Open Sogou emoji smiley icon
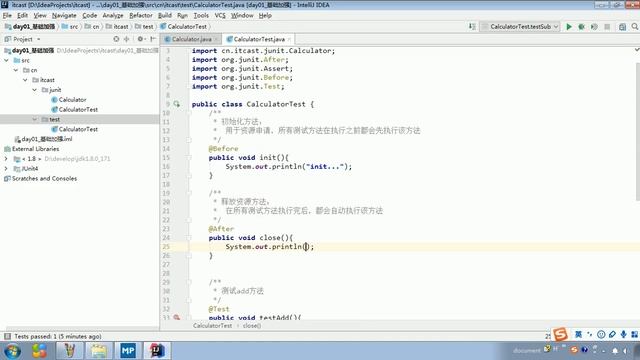Image resolution: width=640 pixels, height=360 pixels. [601, 334]
